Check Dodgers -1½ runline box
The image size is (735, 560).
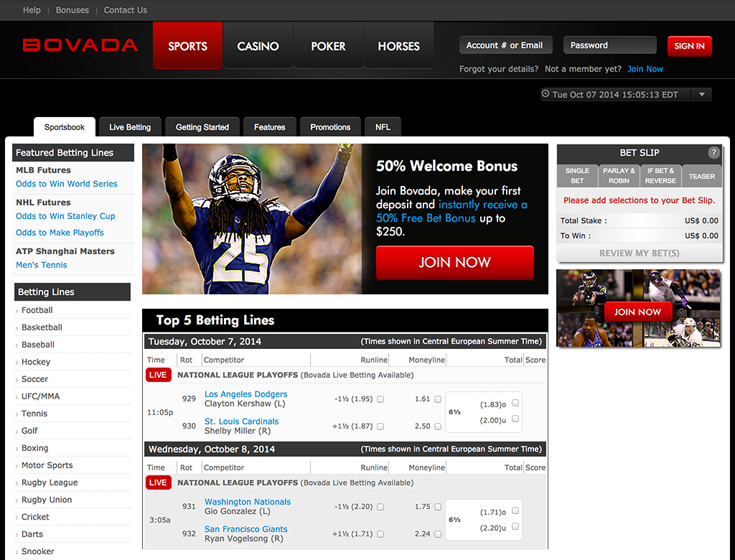(380, 399)
